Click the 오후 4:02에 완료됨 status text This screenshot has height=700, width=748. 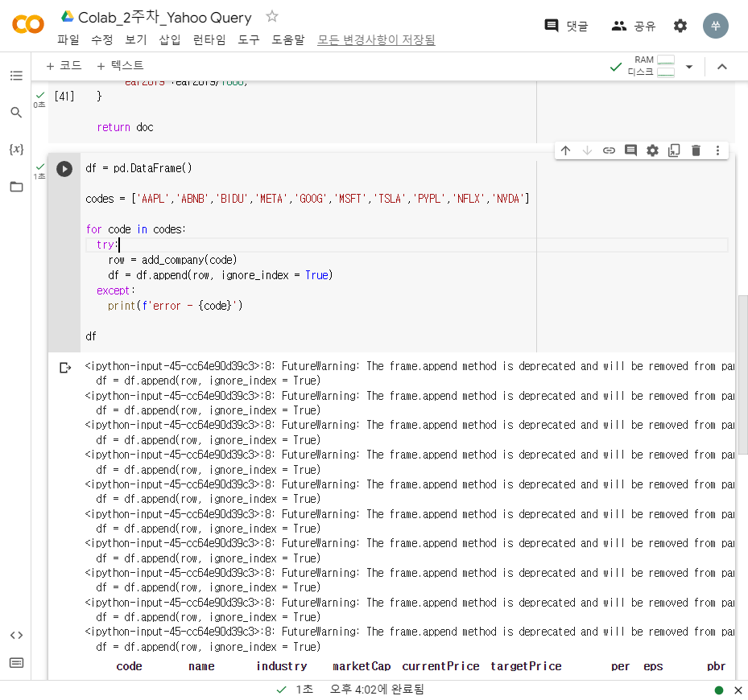[377, 690]
